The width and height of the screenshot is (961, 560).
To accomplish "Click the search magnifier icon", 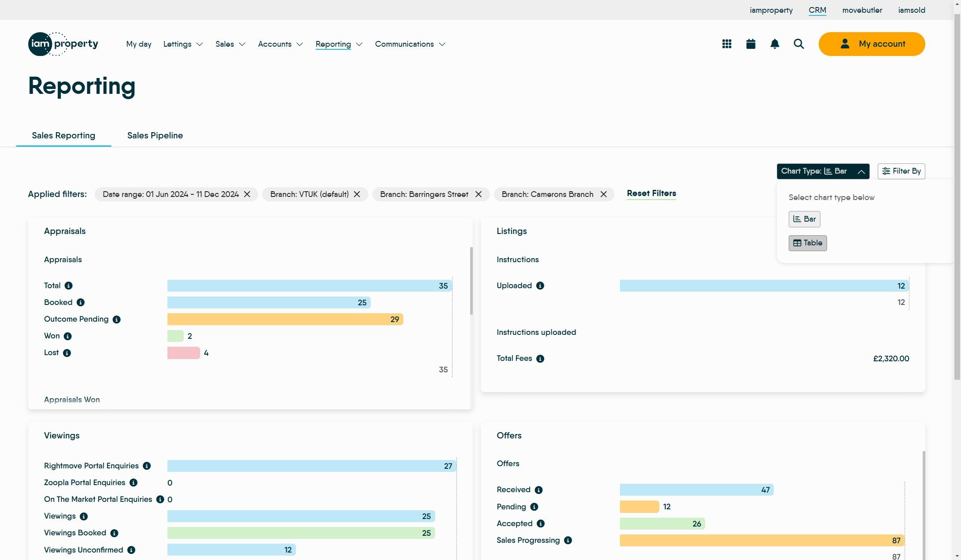I will click(x=798, y=44).
